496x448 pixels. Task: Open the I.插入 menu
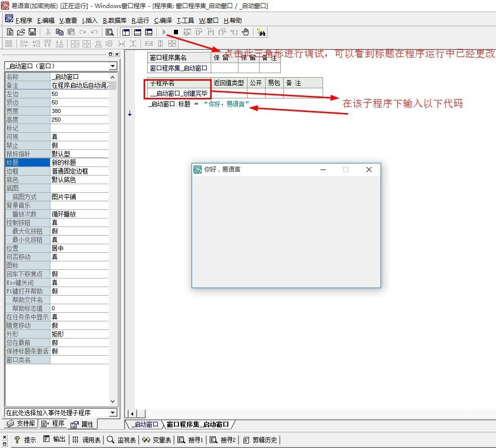click(x=90, y=21)
